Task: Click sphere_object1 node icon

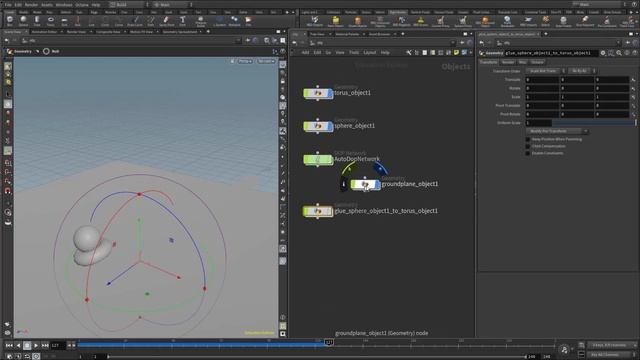Action: pos(318,126)
